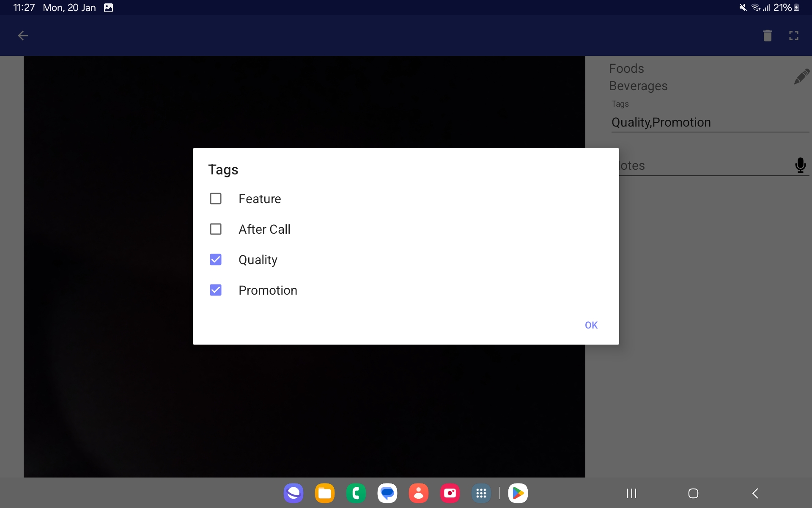The height and width of the screenshot is (508, 812).
Task: Tap the microphone icon beside Notes
Action: (x=800, y=165)
